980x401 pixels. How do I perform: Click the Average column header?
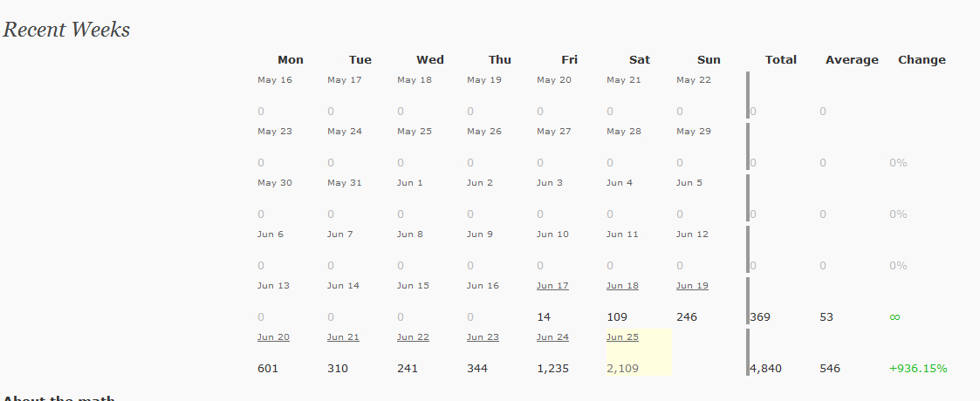(x=852, y=60)
